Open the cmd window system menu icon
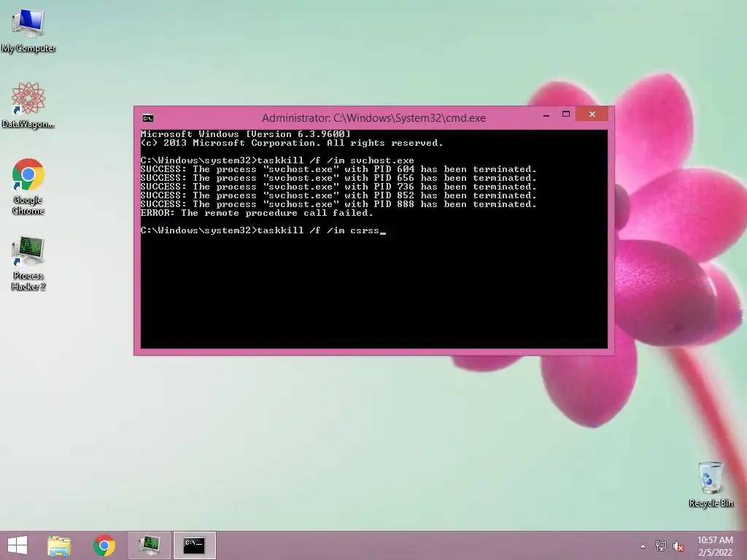This screenshot has height=560, width=747. [x=147, y=118]
